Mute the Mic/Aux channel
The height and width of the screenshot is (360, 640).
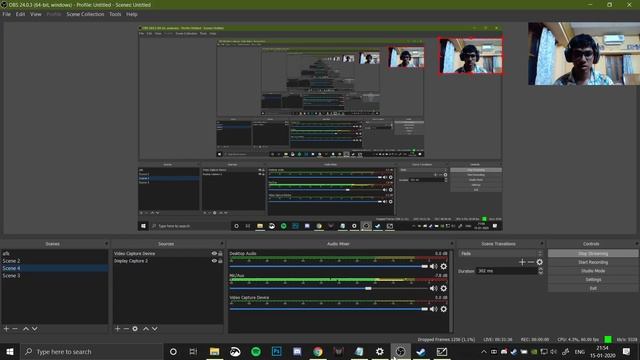click(433, 289)
